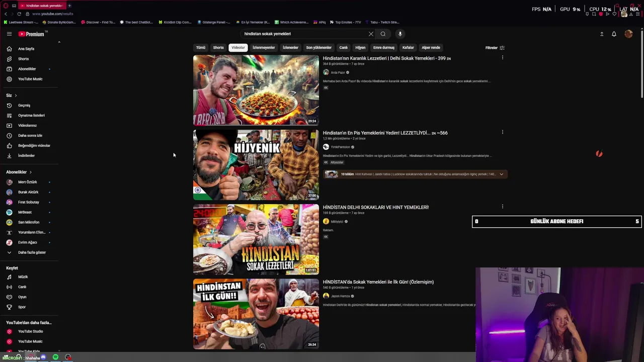644x362 pixels.
Task: Open Japon Hamza channel link
Action: pyautogui.click(x=341, y=296)
